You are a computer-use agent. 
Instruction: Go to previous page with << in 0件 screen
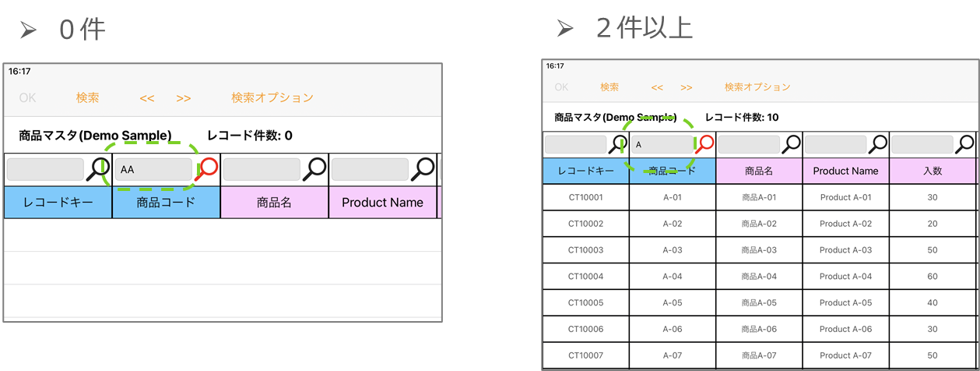click(146, 98)
